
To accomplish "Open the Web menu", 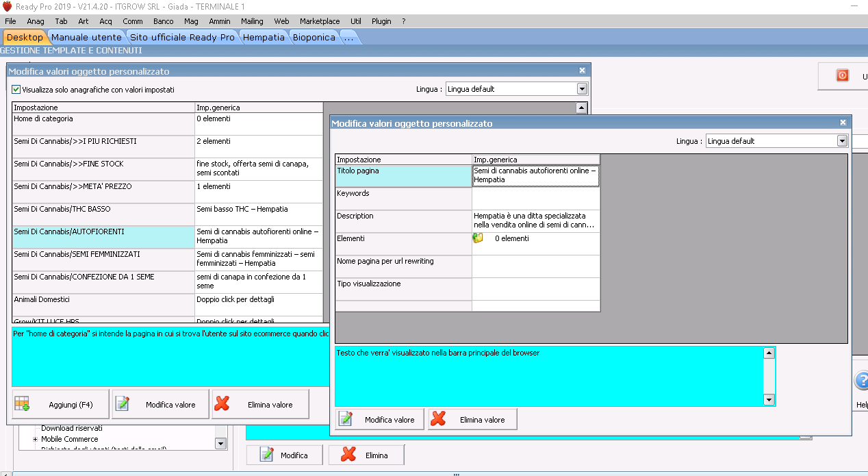I will pos(281,21).
